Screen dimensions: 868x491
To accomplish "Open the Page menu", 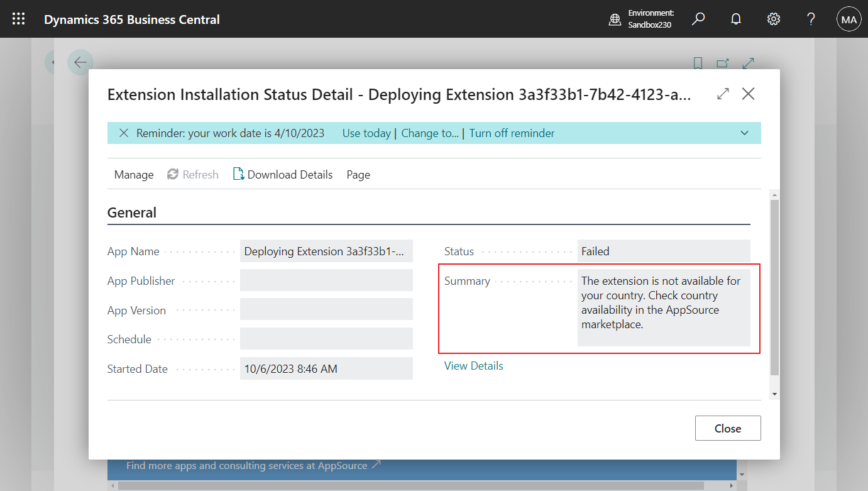I will point(358,174).
